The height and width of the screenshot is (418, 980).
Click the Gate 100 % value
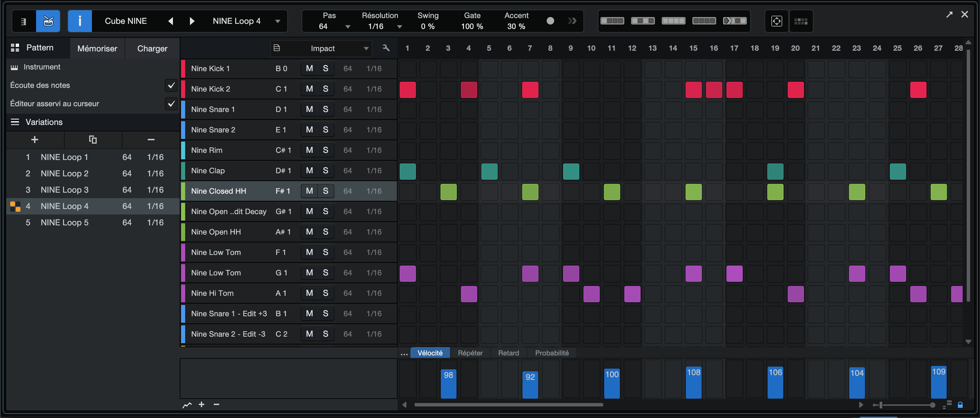472,27
